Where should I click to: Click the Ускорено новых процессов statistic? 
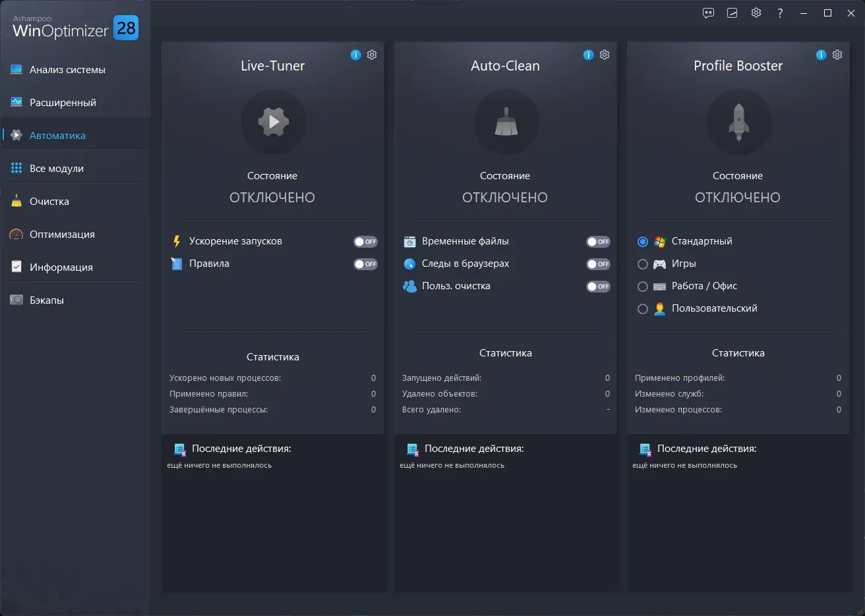pyautogui.click(x=273, y=378)
